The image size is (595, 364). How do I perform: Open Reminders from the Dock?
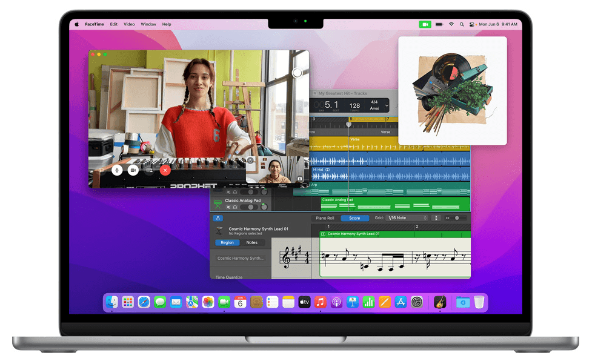click(272, 302)
